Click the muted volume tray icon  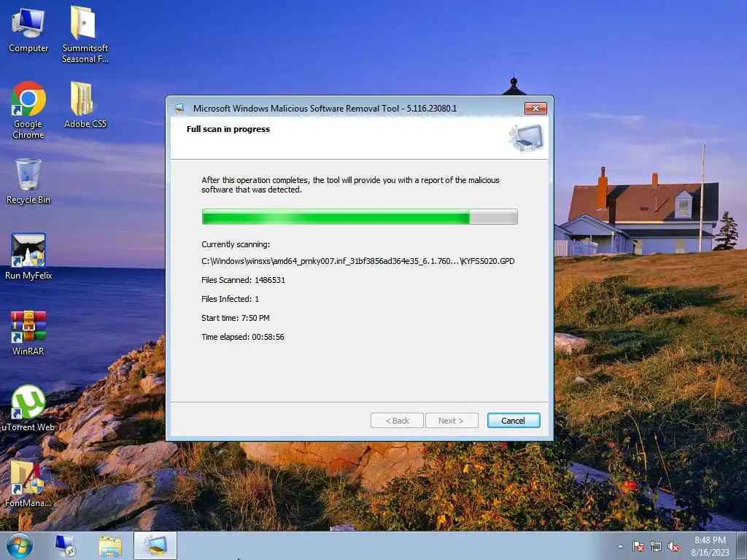pos(673,546)
